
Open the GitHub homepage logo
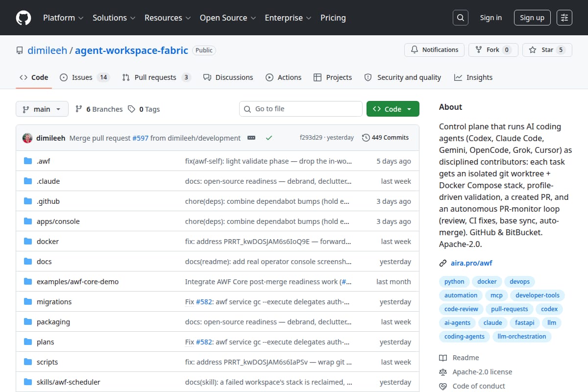click(24, 18)
